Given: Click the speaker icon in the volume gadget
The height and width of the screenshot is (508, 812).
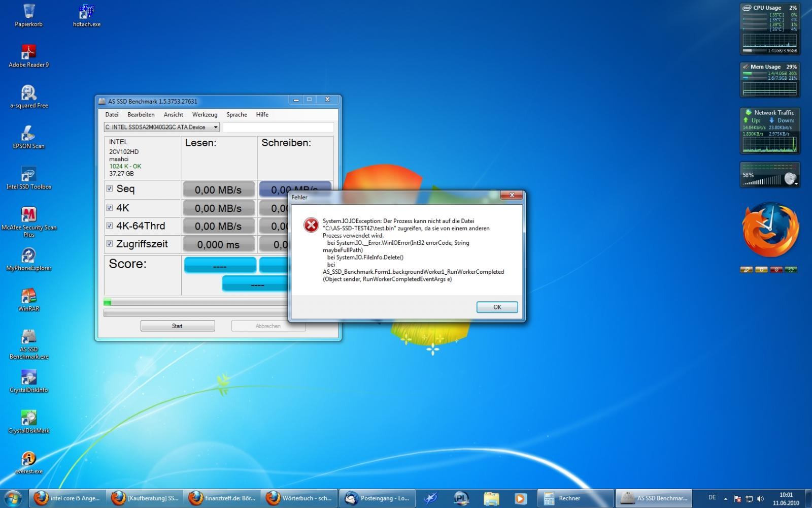Looking at the screenshot, I should 789,178.
